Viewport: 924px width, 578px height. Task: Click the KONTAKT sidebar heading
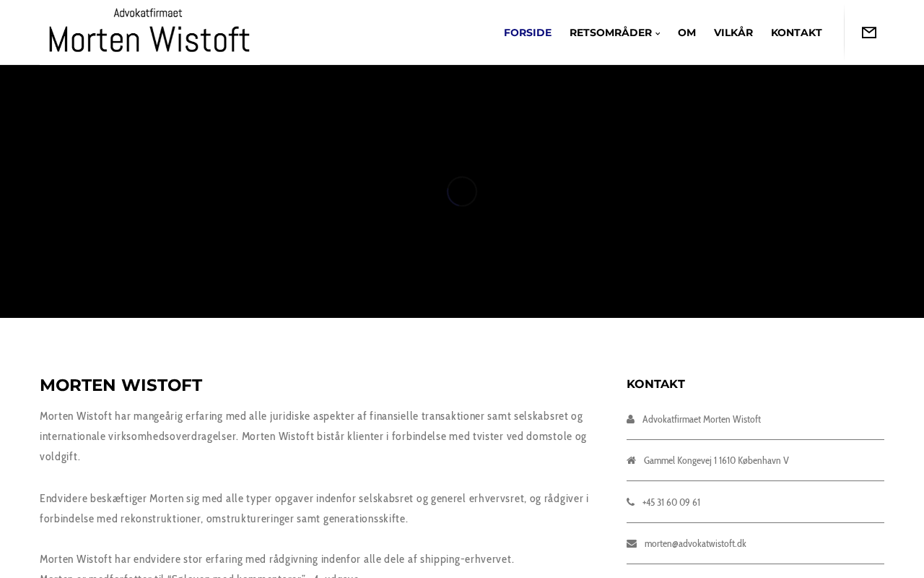click(x=655, y=384)
